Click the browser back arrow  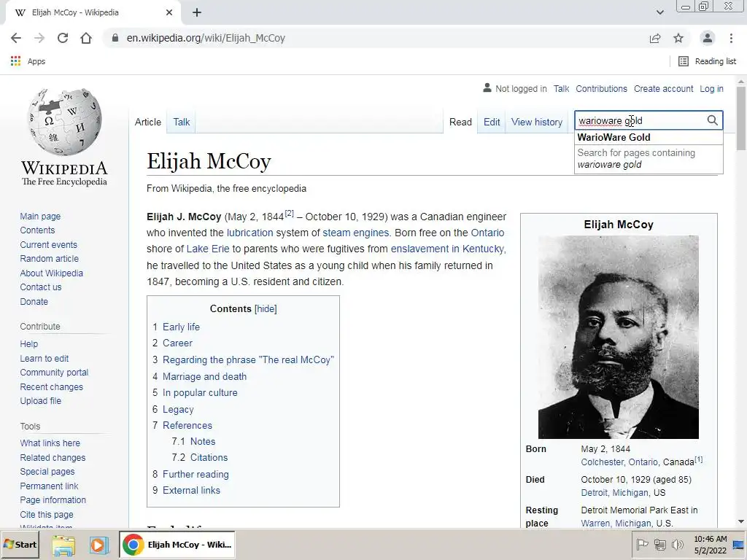click(16, 38)
